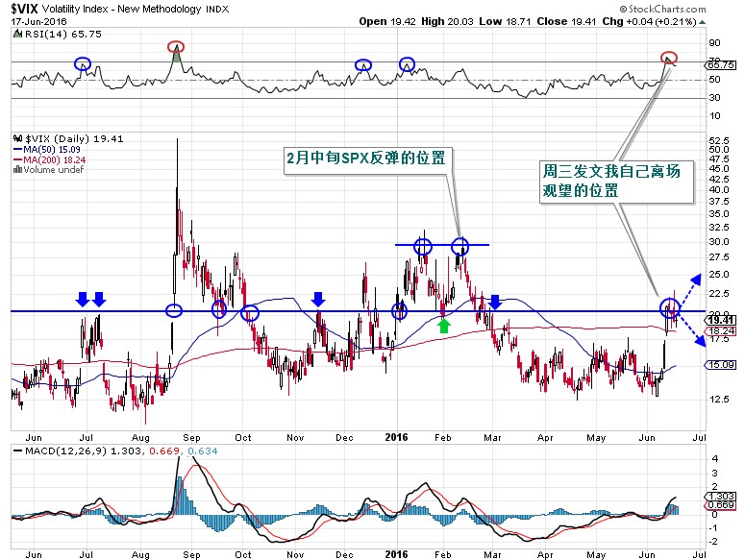Click the 90 level on RSI axis

[x=714, y=42]
